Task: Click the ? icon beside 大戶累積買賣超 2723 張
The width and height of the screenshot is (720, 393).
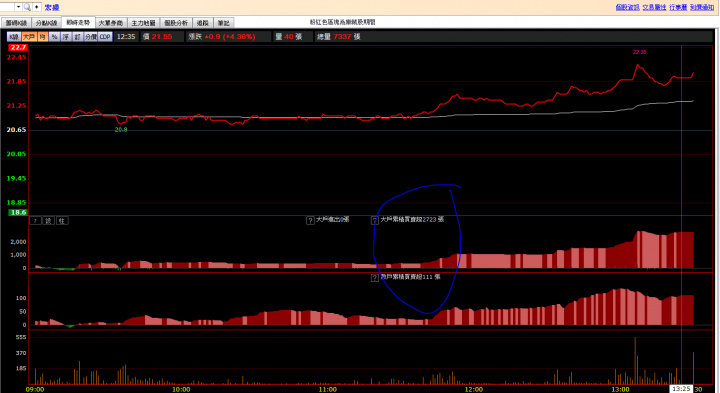Action: pos(375,220)
